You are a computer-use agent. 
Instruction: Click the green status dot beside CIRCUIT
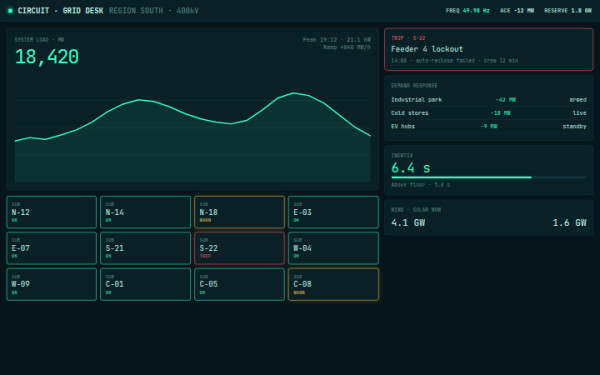click(10, 11)
